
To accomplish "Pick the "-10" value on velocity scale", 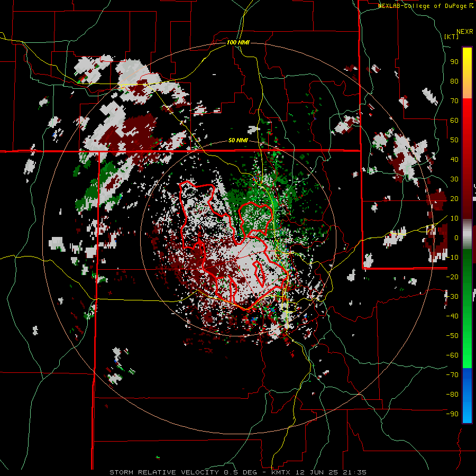I will 452,258.
